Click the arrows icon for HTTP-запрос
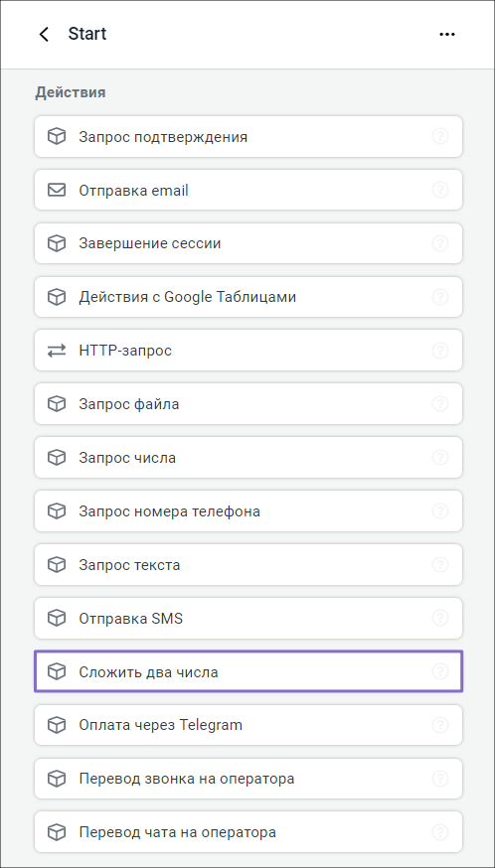The width and height of the screenshot is (495, 868). click(56, 351)
